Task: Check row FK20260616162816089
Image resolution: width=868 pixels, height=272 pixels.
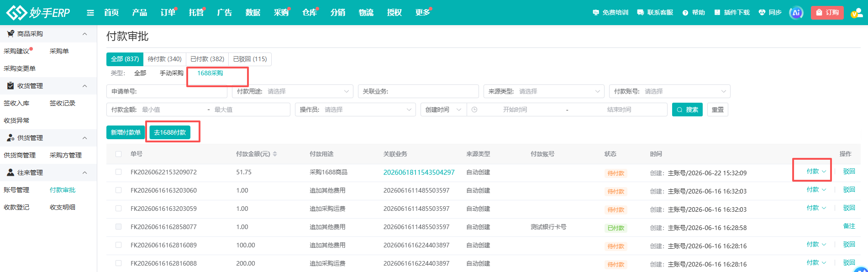Action: click(119, 245)
